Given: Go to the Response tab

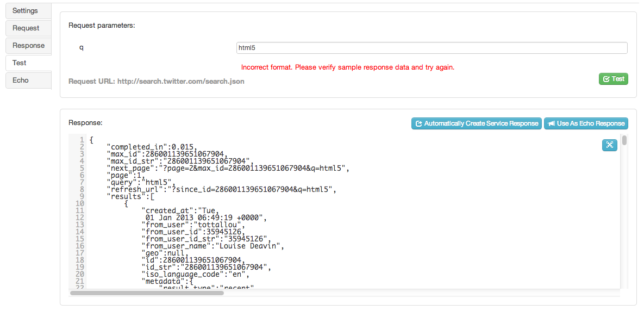Looking at the screenshot, I should 28,46.
